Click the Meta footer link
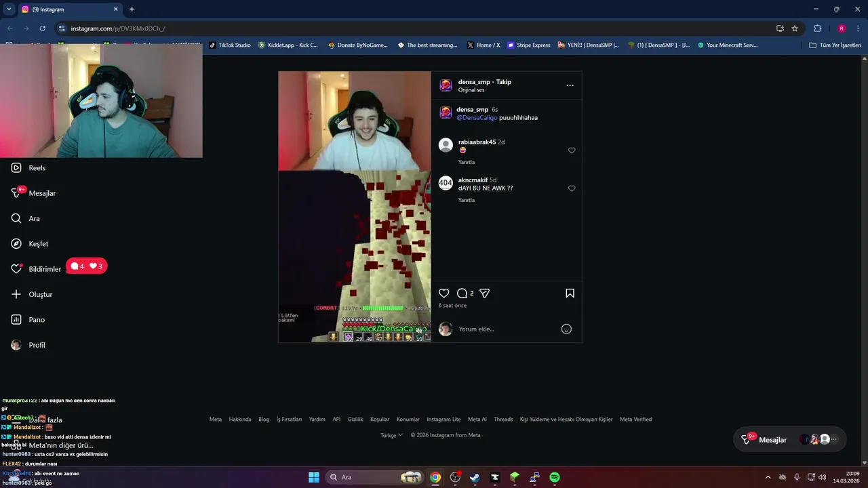The image size is (868, 488). (215, 420)
